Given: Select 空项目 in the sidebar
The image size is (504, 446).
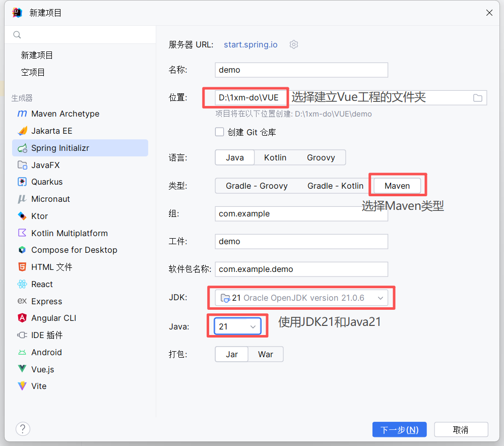Looking at the screenshot, I should coord(33,72).
